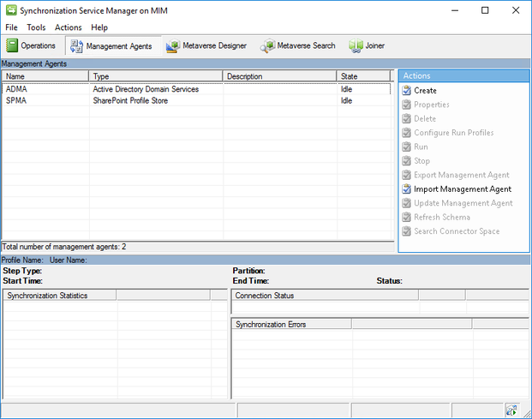Image resolution: width=532 pixels, height=419 pixels.
Task: Click the Properties action link
Action: pyautogui.click(x=432, y=105)
